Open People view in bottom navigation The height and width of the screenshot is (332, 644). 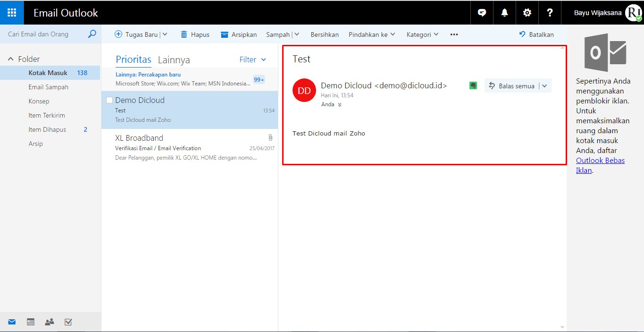coord(49,322)
